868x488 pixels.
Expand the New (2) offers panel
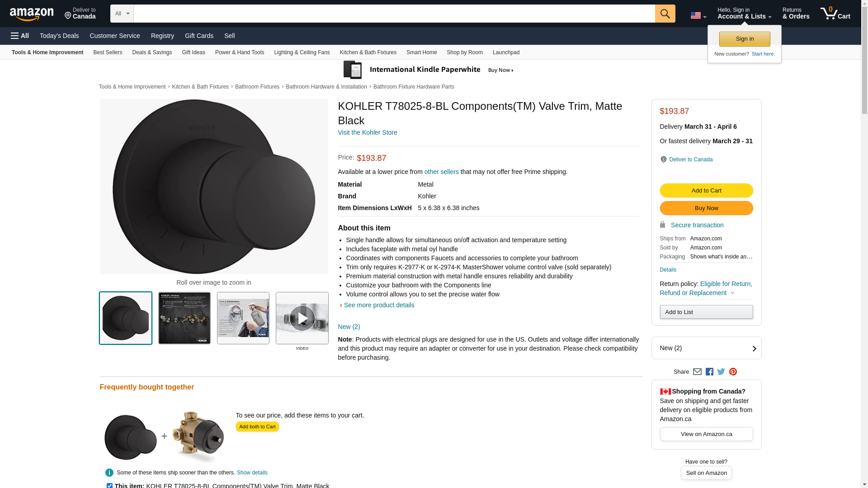[x=706, y=348]
